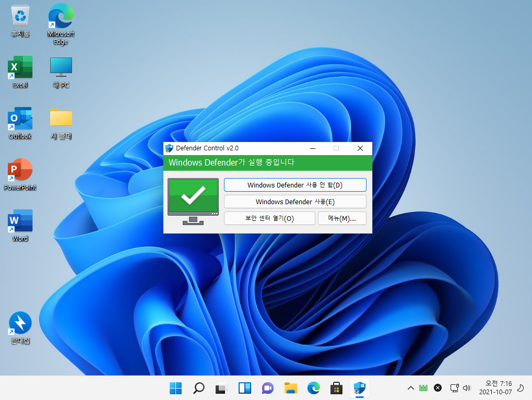
Task: Click the green checkmark monitor status image
Action: [193, 202]
